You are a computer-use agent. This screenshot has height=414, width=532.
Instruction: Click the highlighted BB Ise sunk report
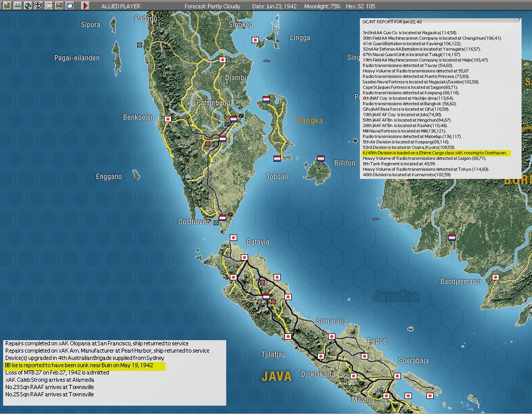coord(84,366)
